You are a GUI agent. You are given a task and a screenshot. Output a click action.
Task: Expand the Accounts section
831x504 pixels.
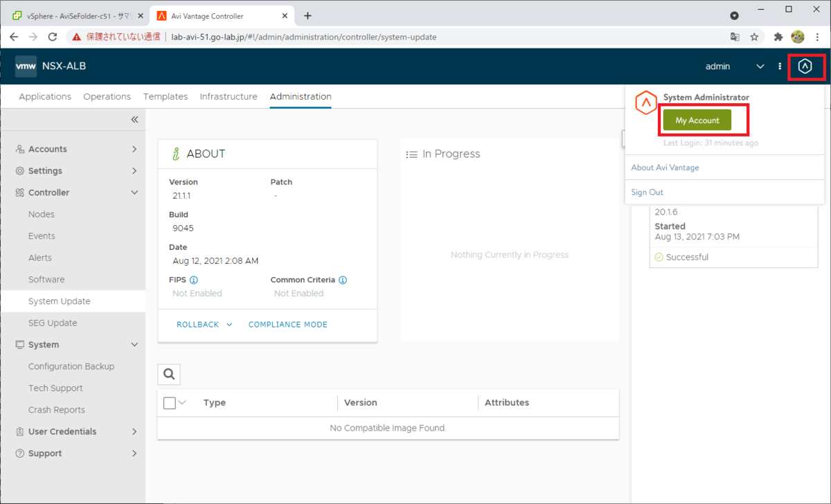click(x=134, y=149)
